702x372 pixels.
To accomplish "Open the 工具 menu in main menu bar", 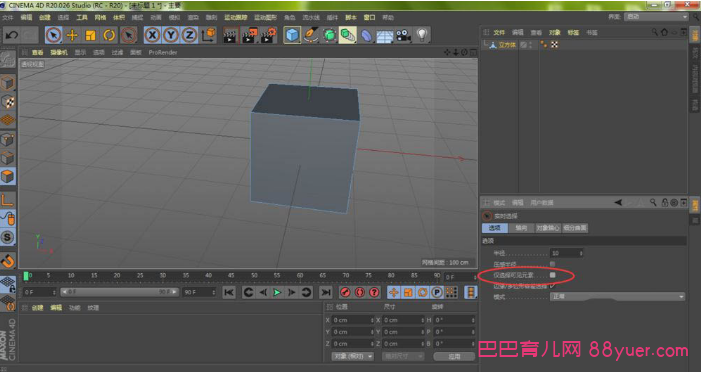I will [x=82, y=17].
